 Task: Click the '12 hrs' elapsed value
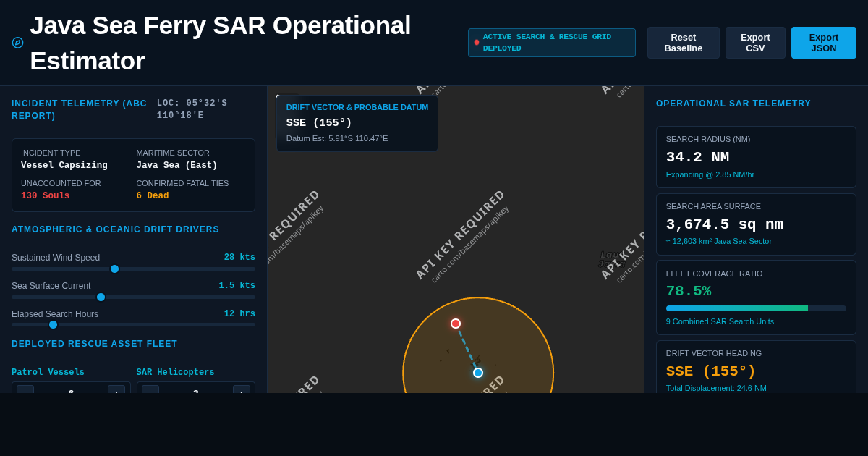point(239,314)
